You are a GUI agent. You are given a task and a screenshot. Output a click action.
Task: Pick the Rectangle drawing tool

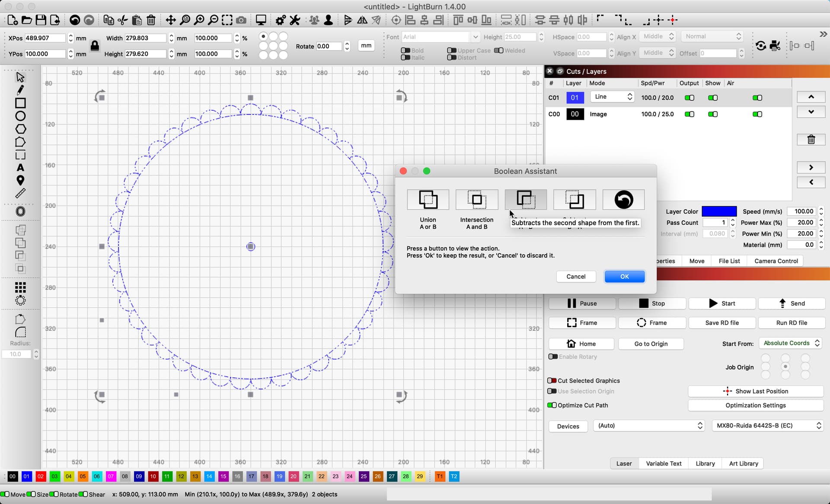click(x=20, y=103)
